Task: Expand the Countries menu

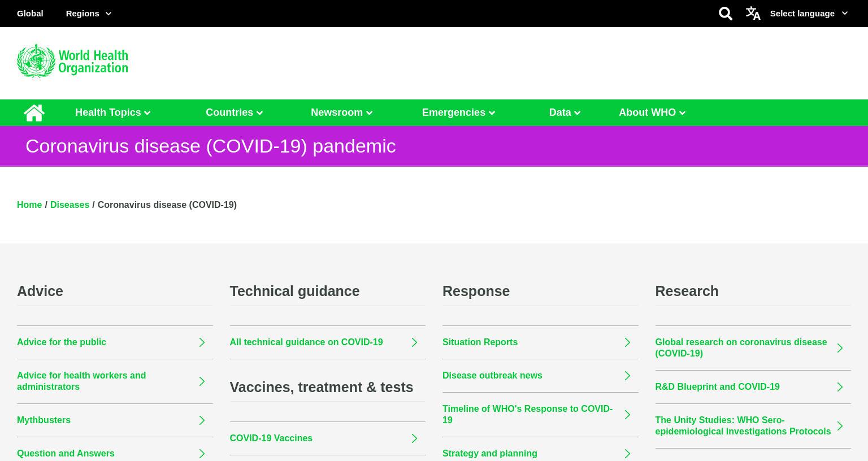Action: tap(235, 112)
